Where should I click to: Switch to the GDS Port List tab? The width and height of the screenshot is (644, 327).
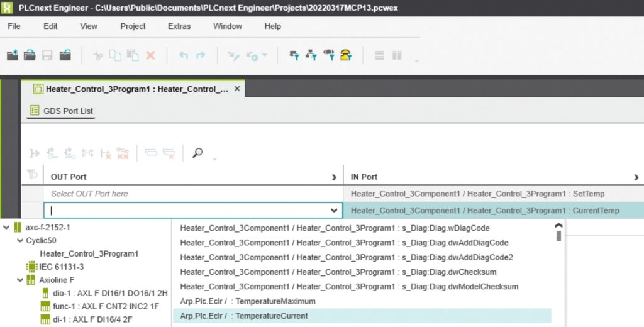point(62,111)
